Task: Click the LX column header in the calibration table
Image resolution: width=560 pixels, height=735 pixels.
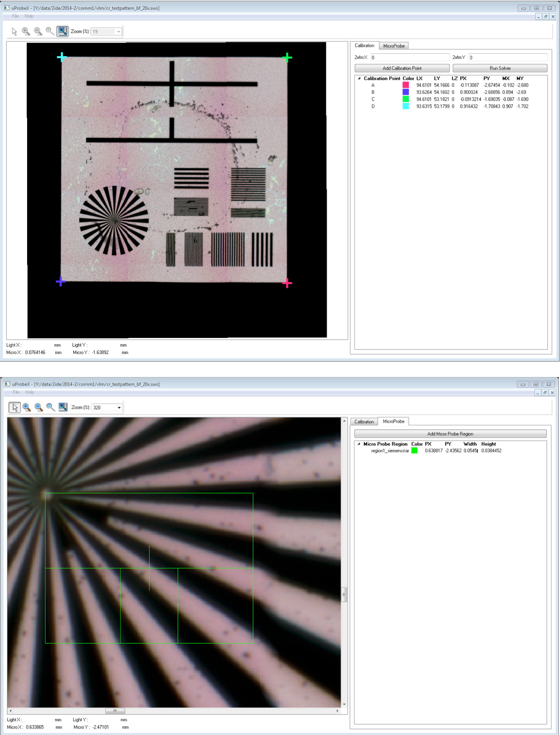Action: [419, 79]
